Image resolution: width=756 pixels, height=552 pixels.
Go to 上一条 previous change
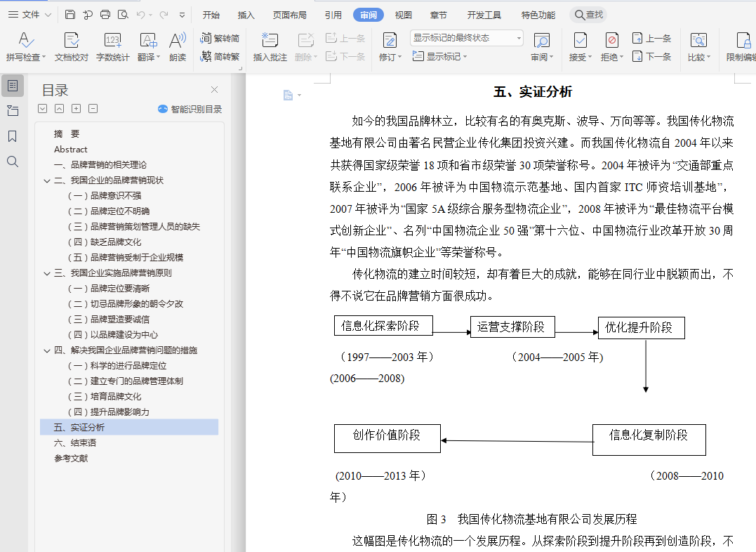(652, 38)
